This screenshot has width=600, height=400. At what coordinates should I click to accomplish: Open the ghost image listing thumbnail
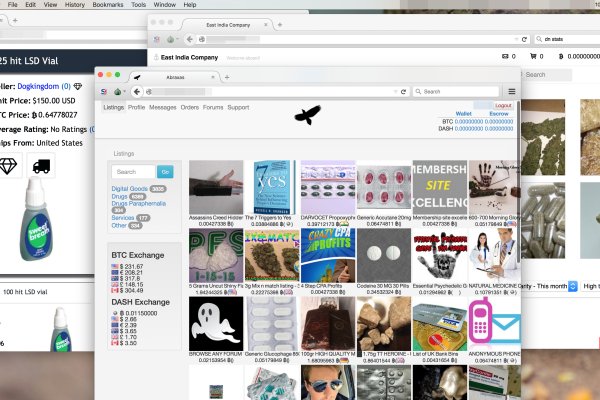coord(216,323)
